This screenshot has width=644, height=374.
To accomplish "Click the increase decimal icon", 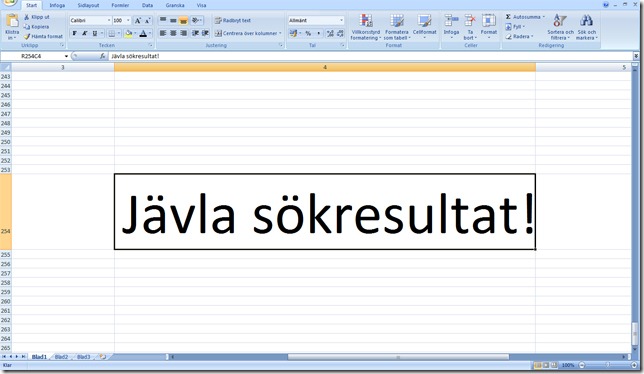I will point(330,33).
